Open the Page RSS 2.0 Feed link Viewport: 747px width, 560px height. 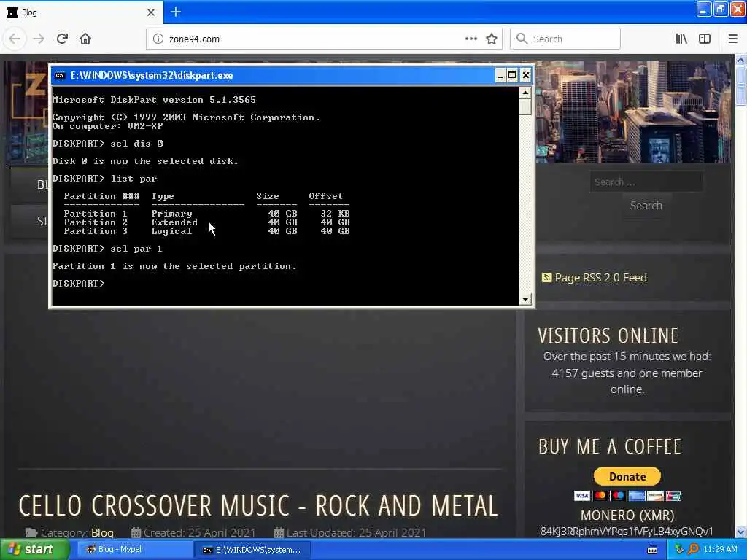tap(601, 278)
